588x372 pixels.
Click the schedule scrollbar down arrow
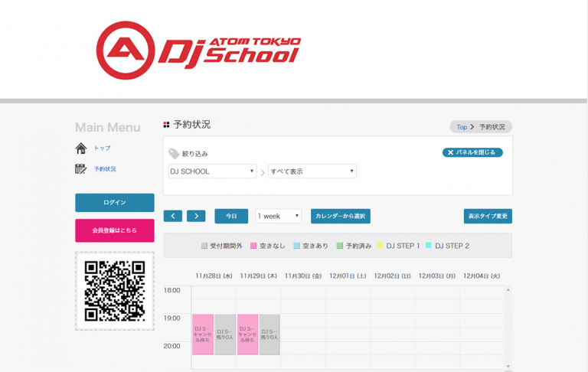pyautogui.click(x=508, y=367)
